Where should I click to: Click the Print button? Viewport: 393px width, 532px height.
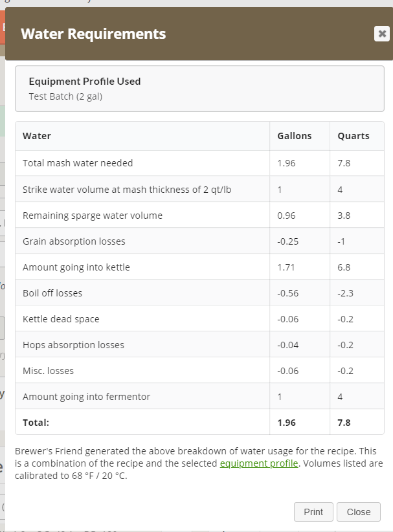313,512
